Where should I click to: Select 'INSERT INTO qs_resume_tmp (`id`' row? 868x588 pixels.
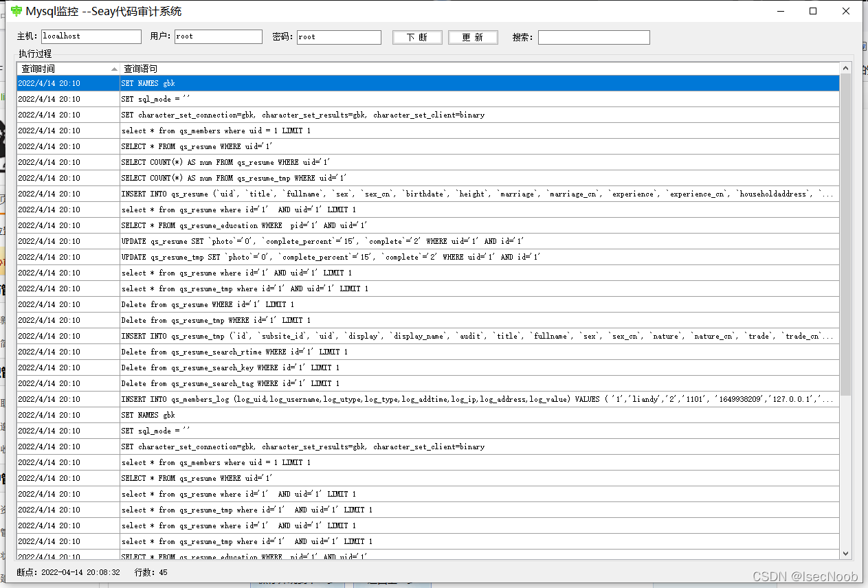(428, 336)
